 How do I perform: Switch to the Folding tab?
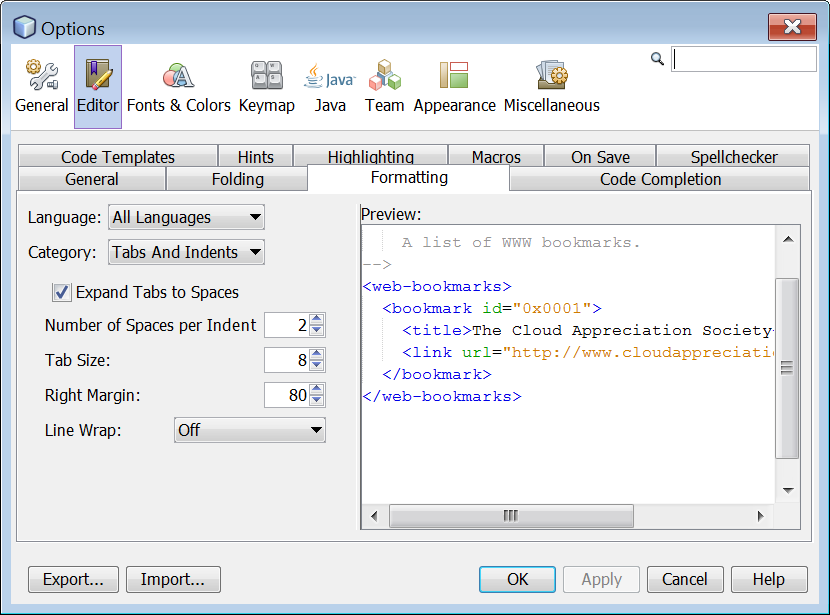click(x=237, y=179)
